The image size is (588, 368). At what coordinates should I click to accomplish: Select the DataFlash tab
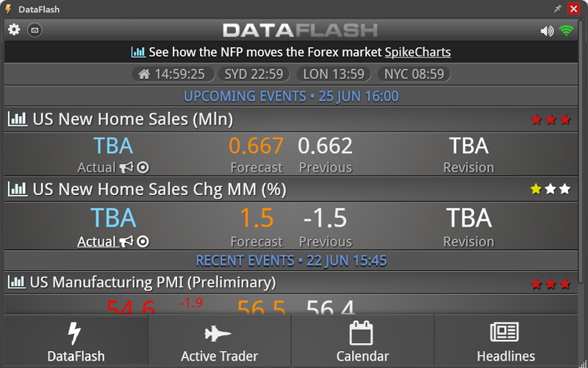pos(76,341)
